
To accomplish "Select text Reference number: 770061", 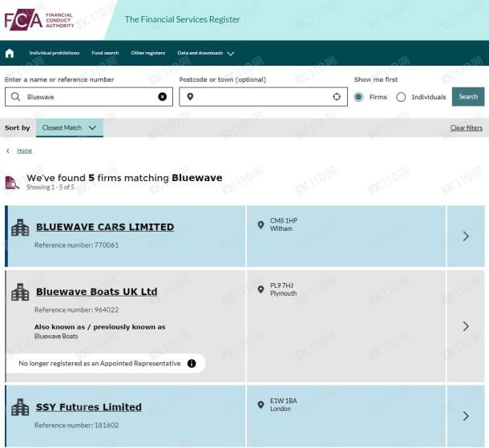I will (76, 245).
